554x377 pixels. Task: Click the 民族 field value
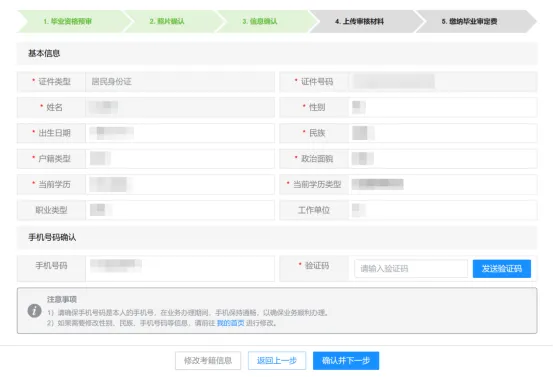pos(443,133)
